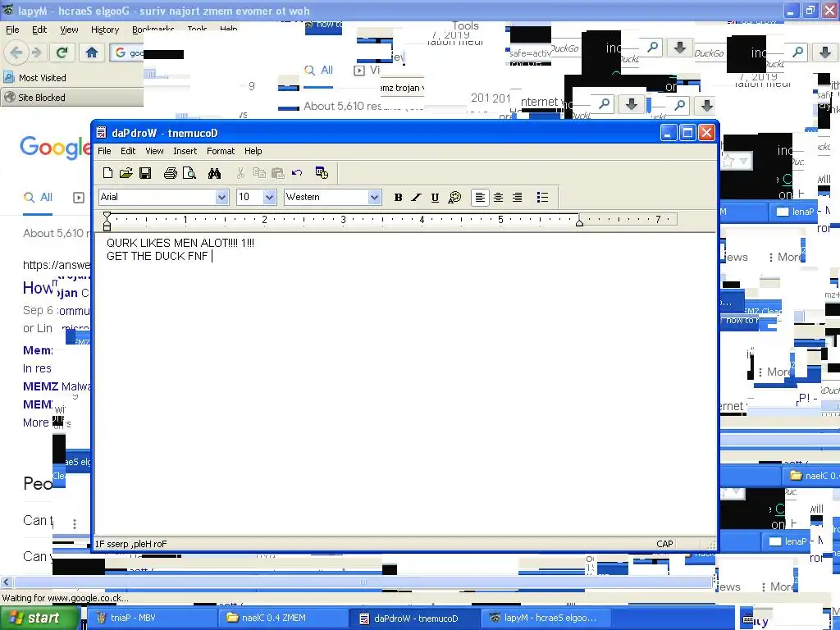
Task: Switch to the WordPad Document taskbar button
Action: (416, 619)
